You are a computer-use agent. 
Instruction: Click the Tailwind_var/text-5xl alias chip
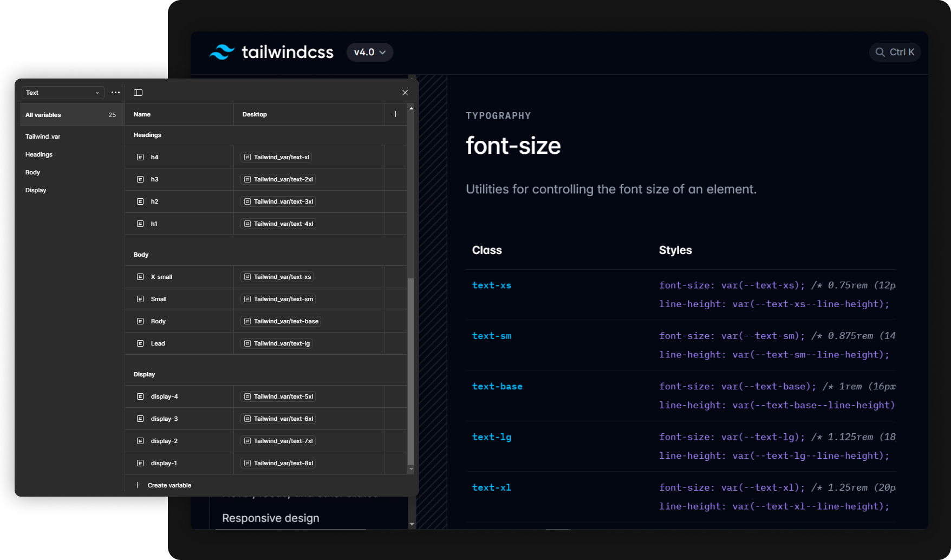coord(278,396)
